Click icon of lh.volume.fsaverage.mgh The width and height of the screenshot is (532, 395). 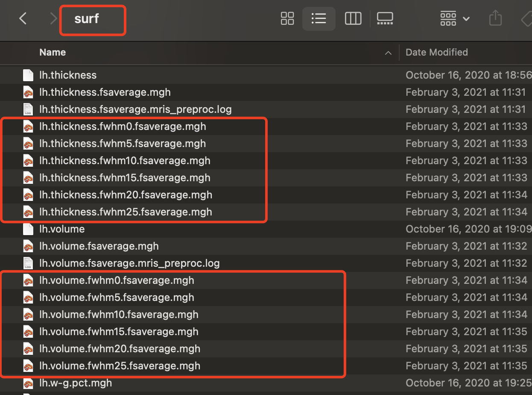pos(28,246)
